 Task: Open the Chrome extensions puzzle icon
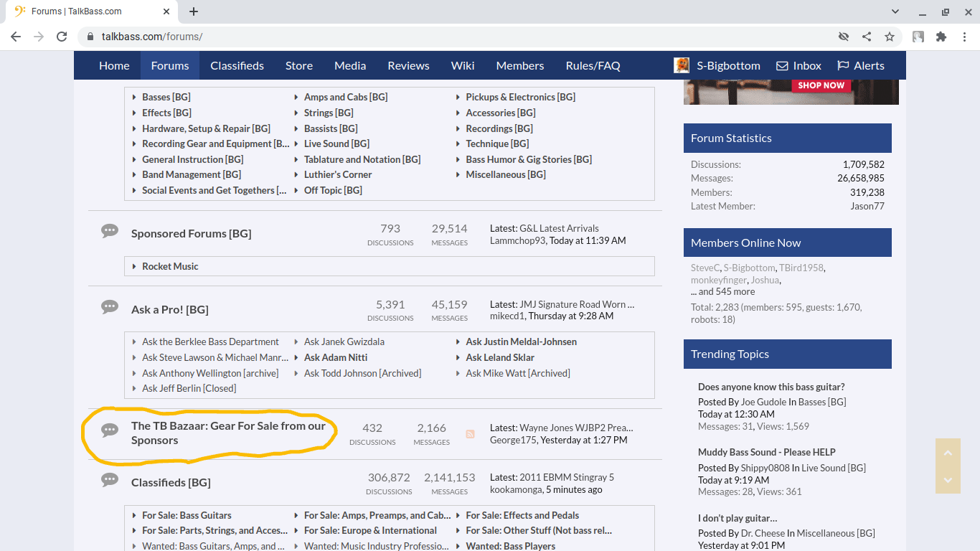(941, 37)
